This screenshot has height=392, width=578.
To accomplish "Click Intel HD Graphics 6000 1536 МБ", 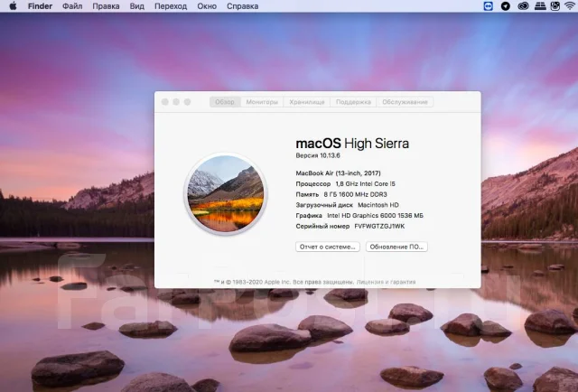I will [376, 215].
